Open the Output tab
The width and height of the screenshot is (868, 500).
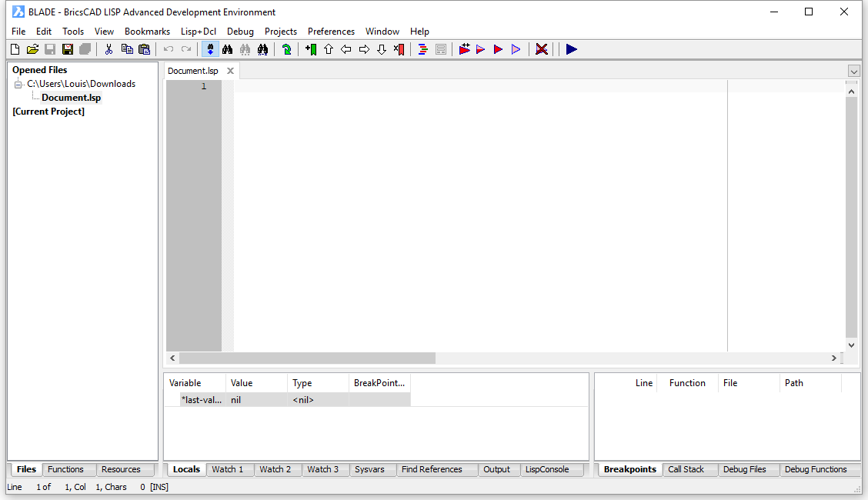pos(496,469)
